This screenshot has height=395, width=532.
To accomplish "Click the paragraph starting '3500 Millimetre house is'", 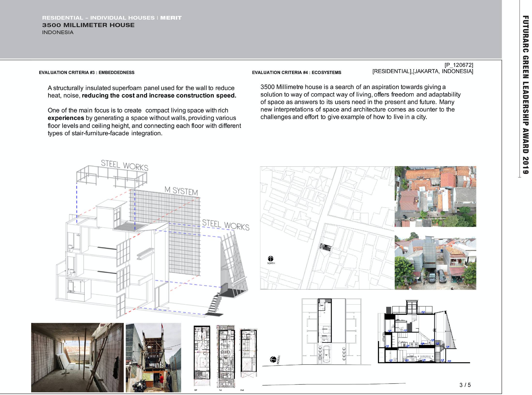I will click(x=361, y=102).
